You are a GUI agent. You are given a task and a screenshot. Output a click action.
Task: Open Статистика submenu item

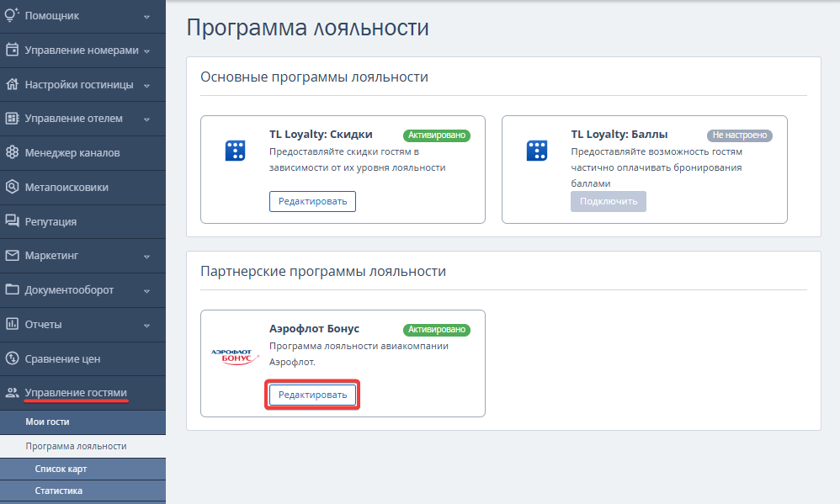click(x=82, y=491)
